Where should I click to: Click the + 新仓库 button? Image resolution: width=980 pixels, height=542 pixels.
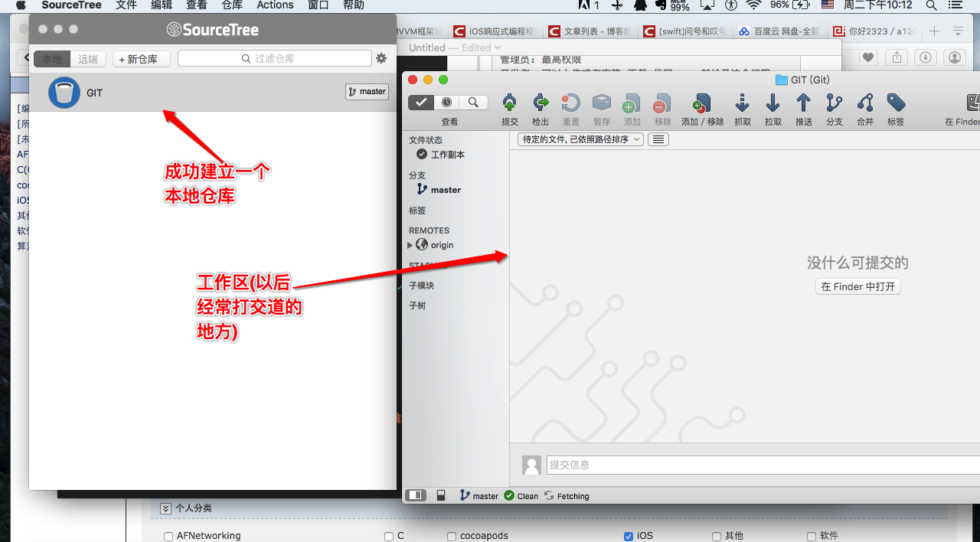click(x=142, y=59)
